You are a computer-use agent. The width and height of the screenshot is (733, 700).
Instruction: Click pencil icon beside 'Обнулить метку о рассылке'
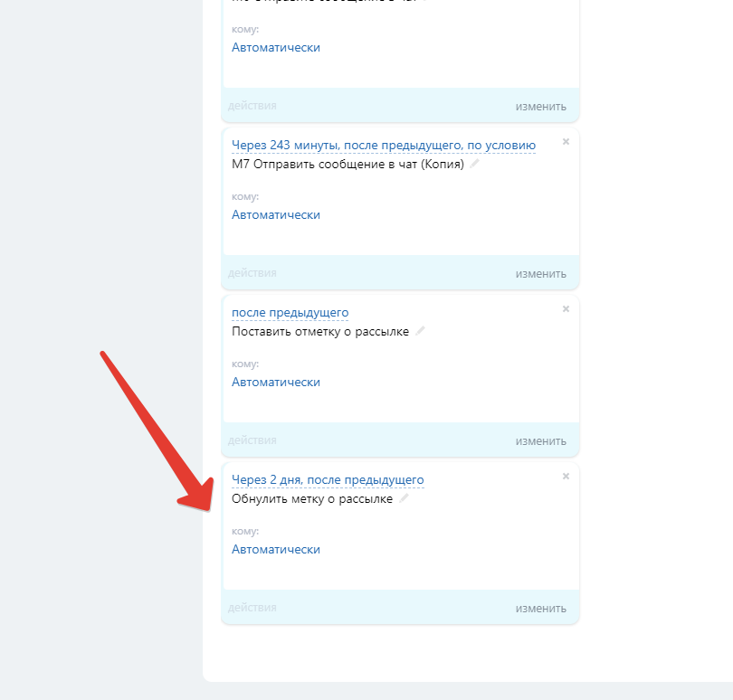pyautogui.click(x=404, y=498)
